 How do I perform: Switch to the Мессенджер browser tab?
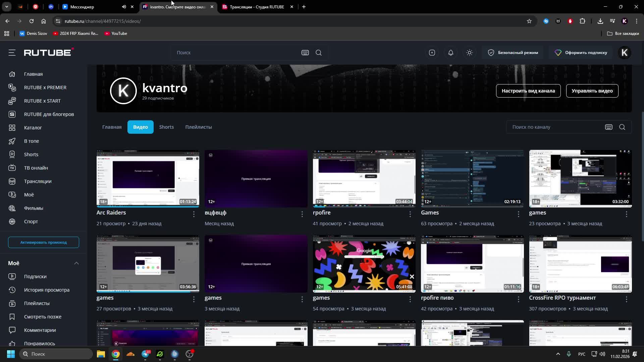click(x=91, y=7)
